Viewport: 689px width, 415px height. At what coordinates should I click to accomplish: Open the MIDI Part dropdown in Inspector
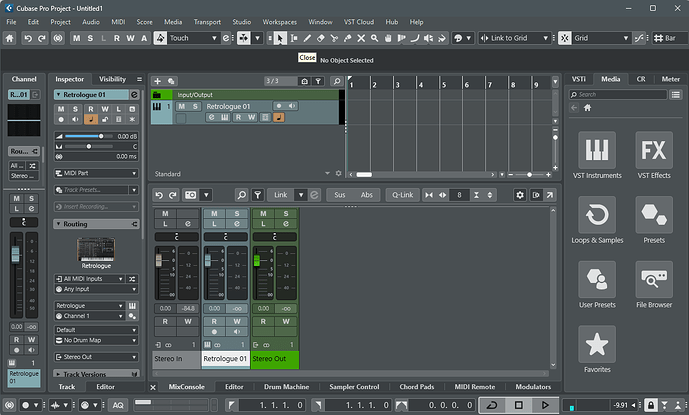(x=96, y=173)
